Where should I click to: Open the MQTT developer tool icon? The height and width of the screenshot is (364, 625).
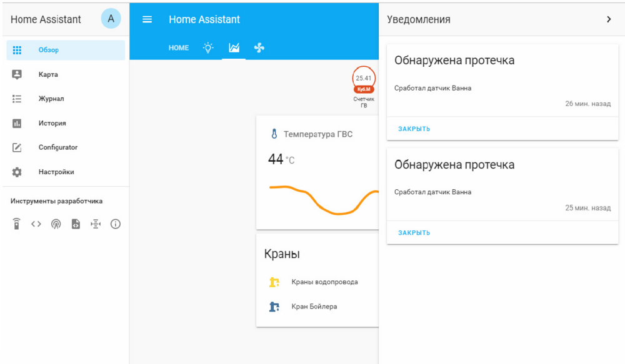(x=96, y=224)
